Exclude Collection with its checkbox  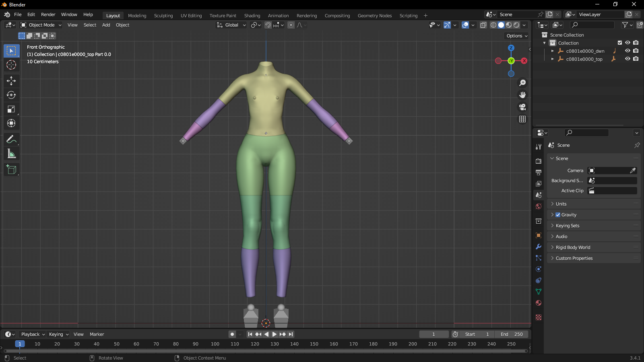(x=620, y=43)
